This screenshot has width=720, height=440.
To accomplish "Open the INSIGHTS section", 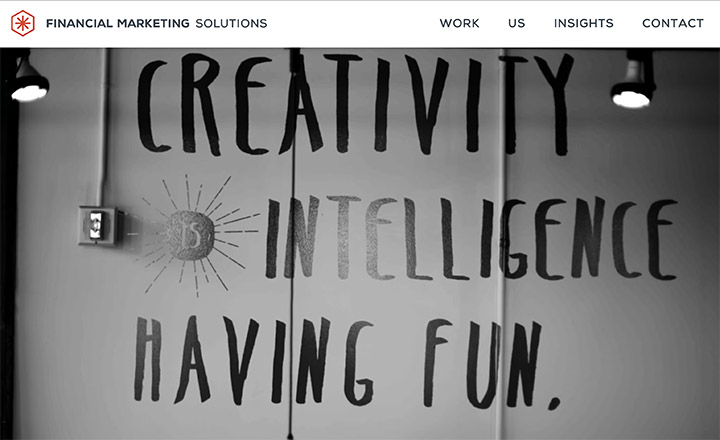I will tap(584, 23).
